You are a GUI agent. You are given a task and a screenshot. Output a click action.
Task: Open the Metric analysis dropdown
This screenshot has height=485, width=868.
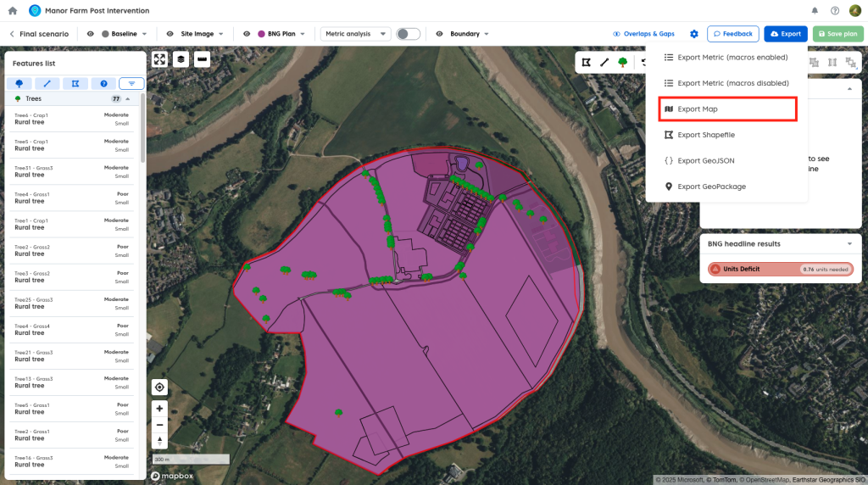tap(356, 34)
